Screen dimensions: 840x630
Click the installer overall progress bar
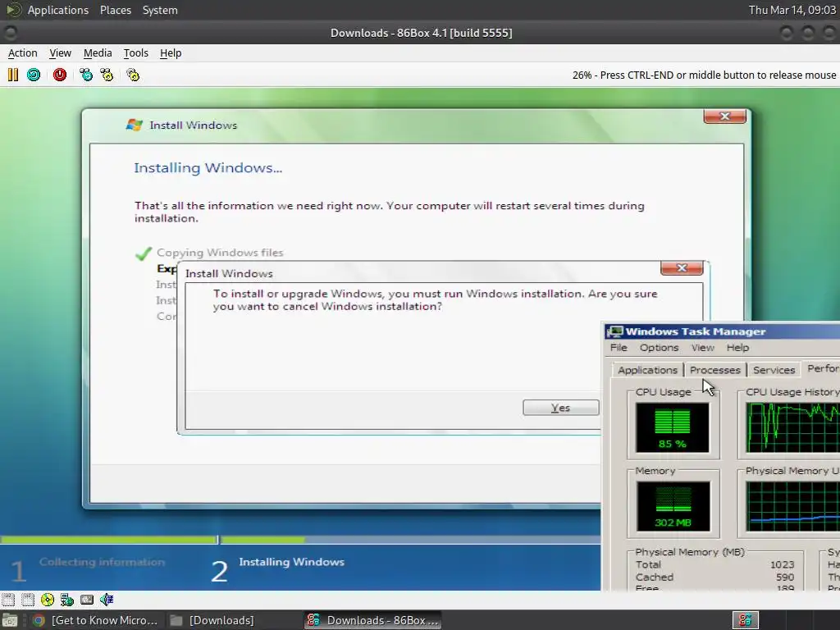tap(300, 540)
